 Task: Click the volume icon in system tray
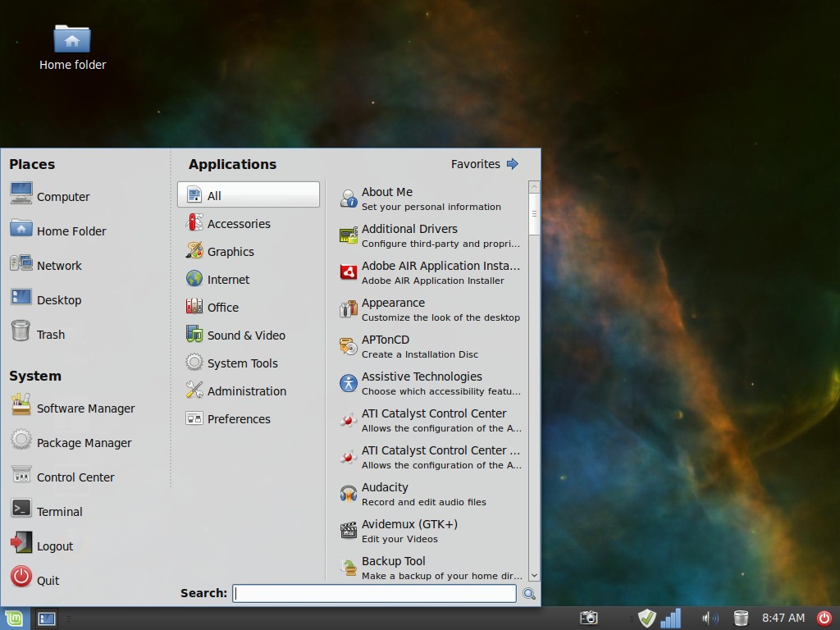710,618
